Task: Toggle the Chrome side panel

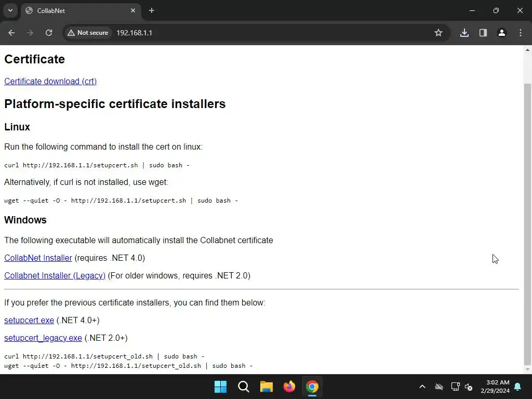Action: [x=483, y=33]
